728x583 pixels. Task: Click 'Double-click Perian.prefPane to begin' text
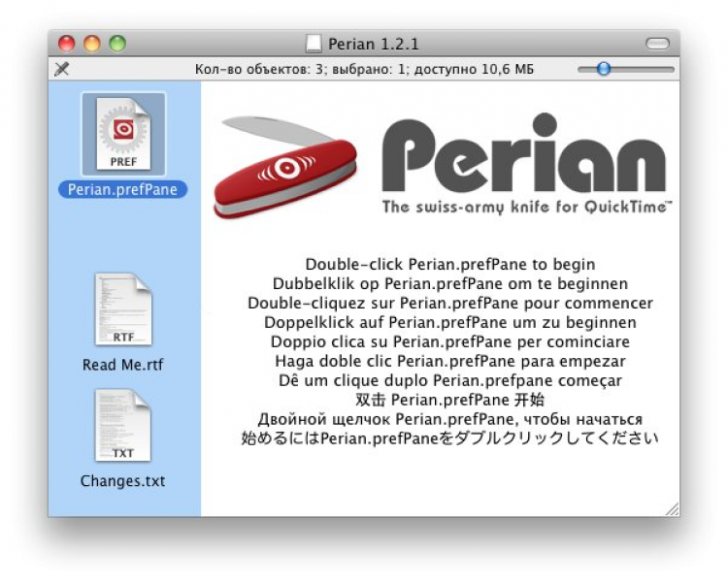click(x=449, y=264)
